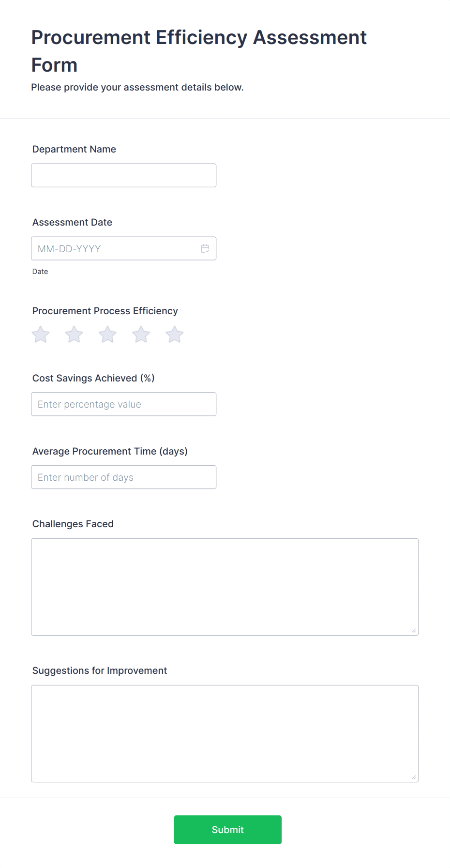Select the second efficiency star
Screen dimensions: 450x868
[74, 334]
